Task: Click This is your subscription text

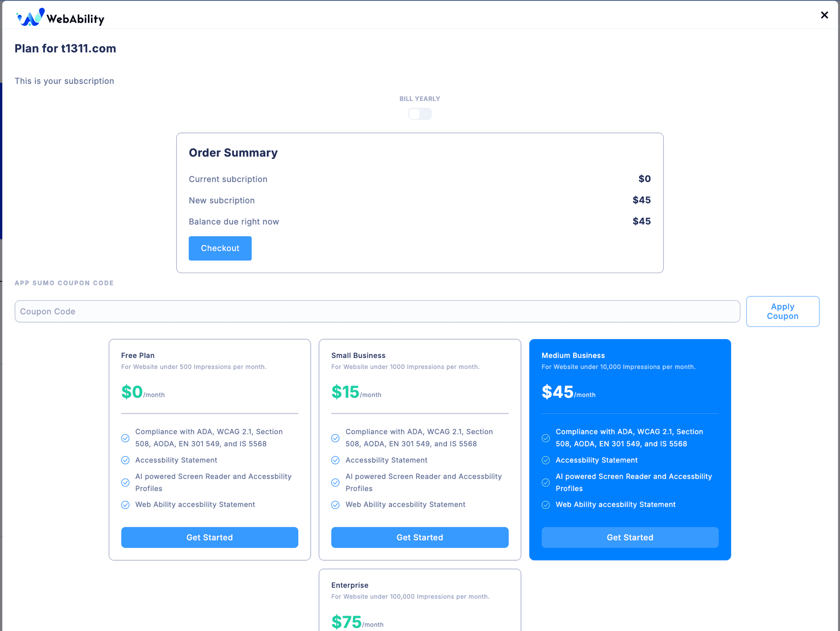Action: [x=64, y=81]
